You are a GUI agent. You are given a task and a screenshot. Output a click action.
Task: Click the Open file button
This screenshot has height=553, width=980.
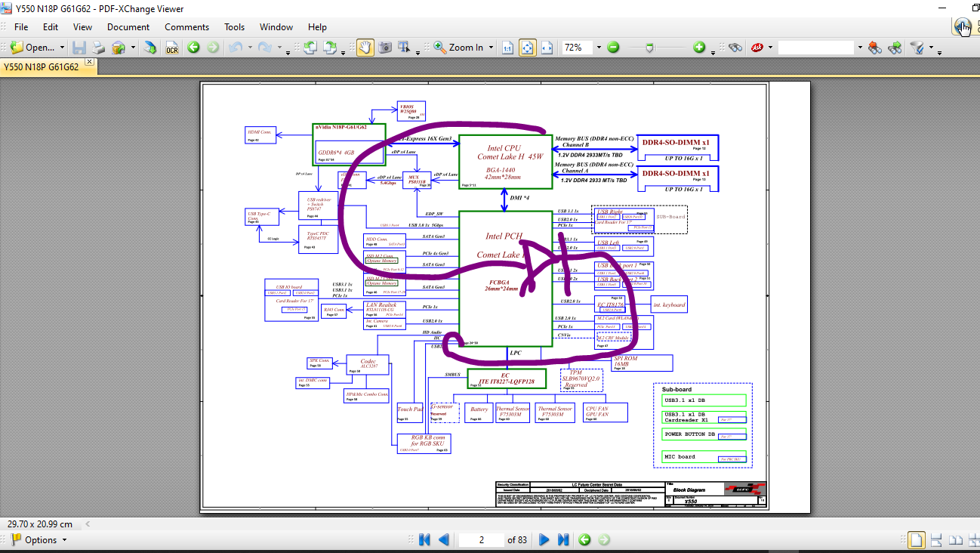coord(32,48)
